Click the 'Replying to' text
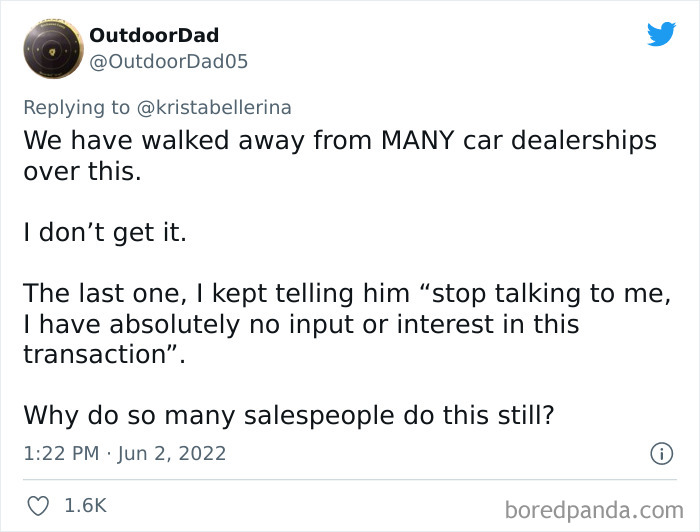The image size is (700, 532). tap(76, 108)
